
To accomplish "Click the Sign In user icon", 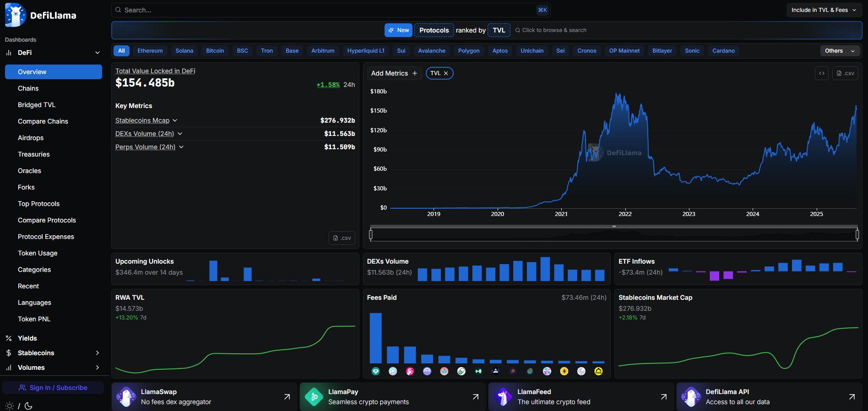I will pos(22,388).
